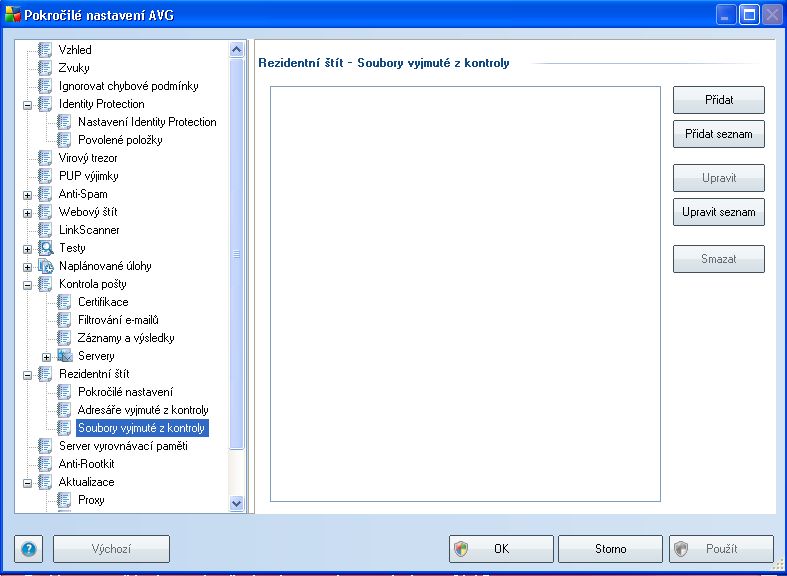Confirm settings with the OK button
Image resolution: width=787 pixels, height=576 pixels.
click(501, 549)
